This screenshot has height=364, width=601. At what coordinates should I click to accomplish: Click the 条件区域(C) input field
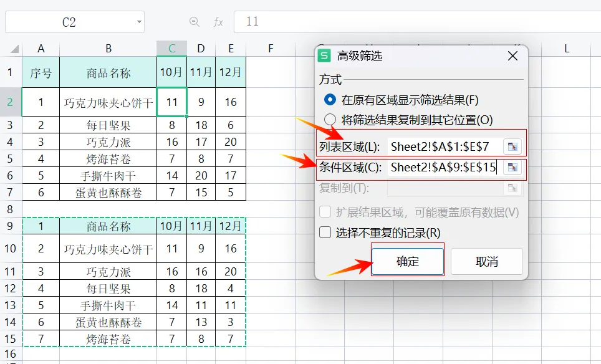pyautogui.click(x=445, y=168)
